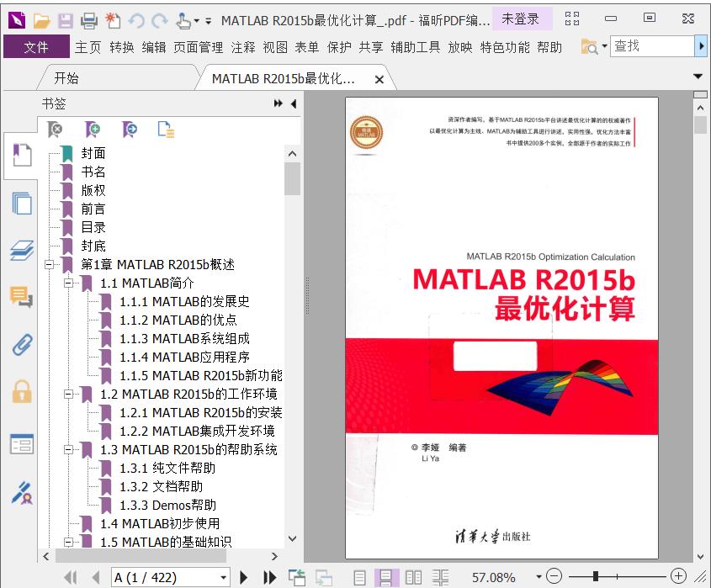This screenshot has width=711, height=588.
Task: Click the zoom out minus button
Action: tap(554, 577)
